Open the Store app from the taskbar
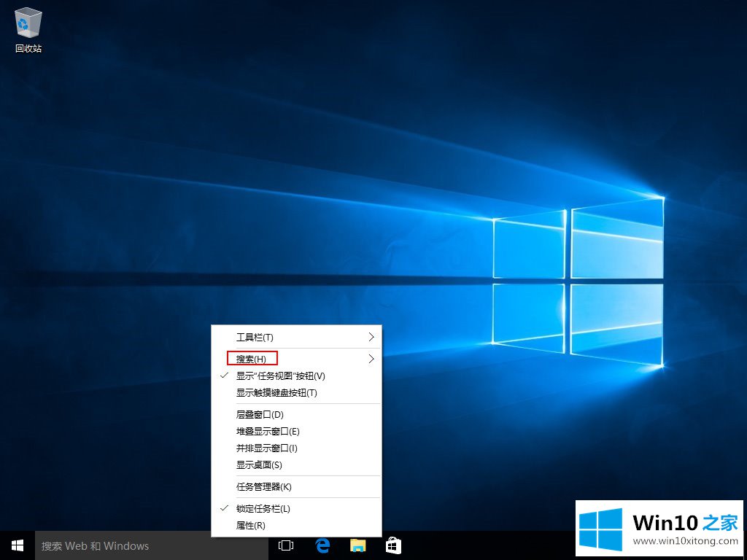Image resolution: width=747 pixels, height=560 pixels. [393, 545]
